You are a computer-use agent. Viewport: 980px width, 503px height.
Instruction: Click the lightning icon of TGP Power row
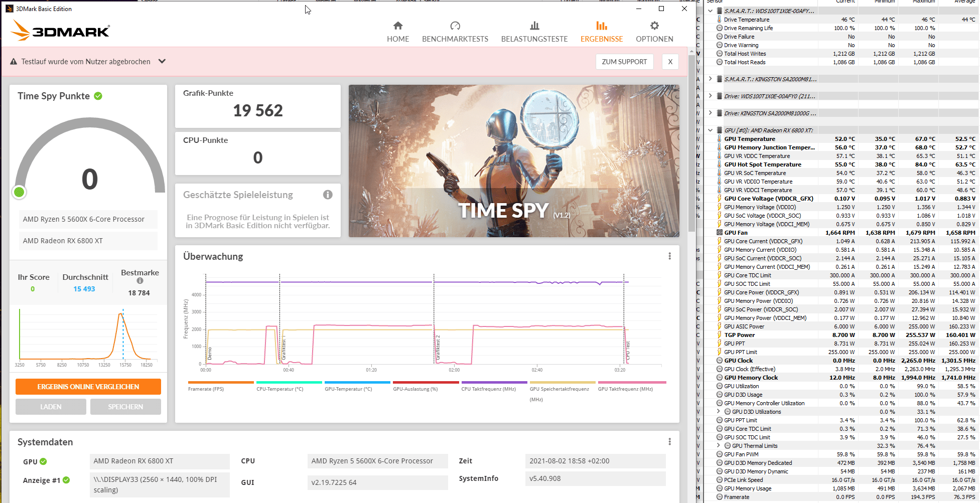pyautogui.click(x=720, y=335)
